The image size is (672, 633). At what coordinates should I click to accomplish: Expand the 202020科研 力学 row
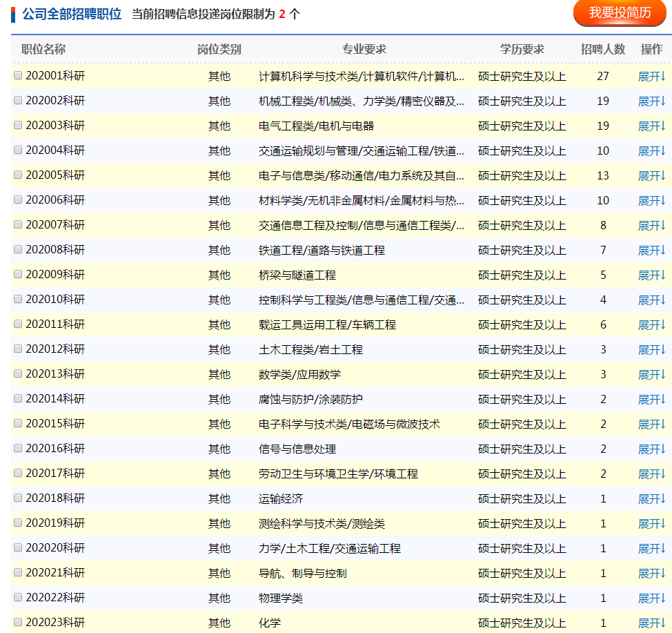(x=651, y=548)
